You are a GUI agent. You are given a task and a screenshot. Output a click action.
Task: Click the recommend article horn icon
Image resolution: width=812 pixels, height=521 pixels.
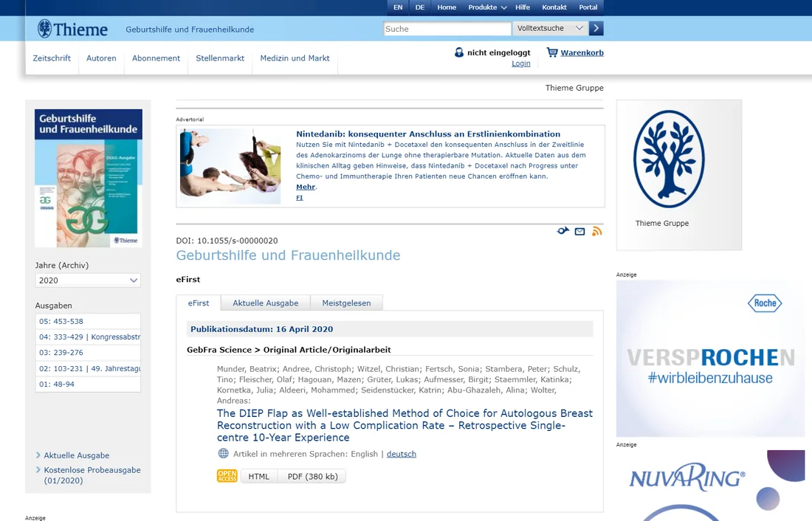[563, 230]
